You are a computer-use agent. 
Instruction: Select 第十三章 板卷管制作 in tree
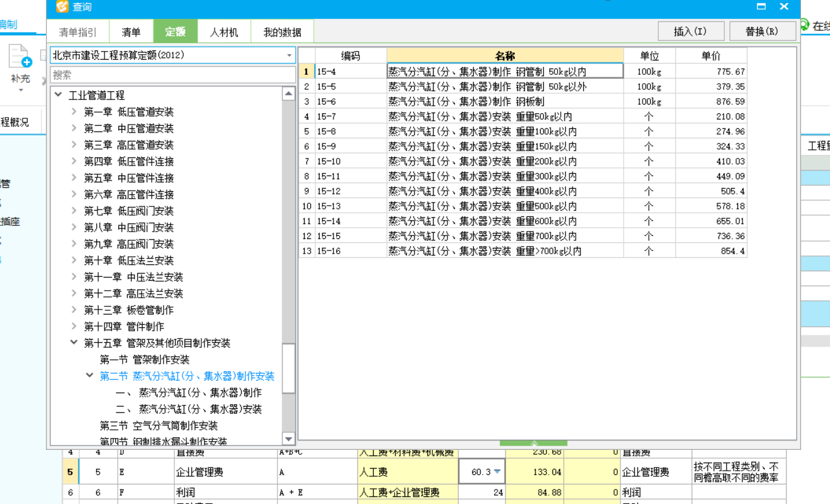pos(129,310)
